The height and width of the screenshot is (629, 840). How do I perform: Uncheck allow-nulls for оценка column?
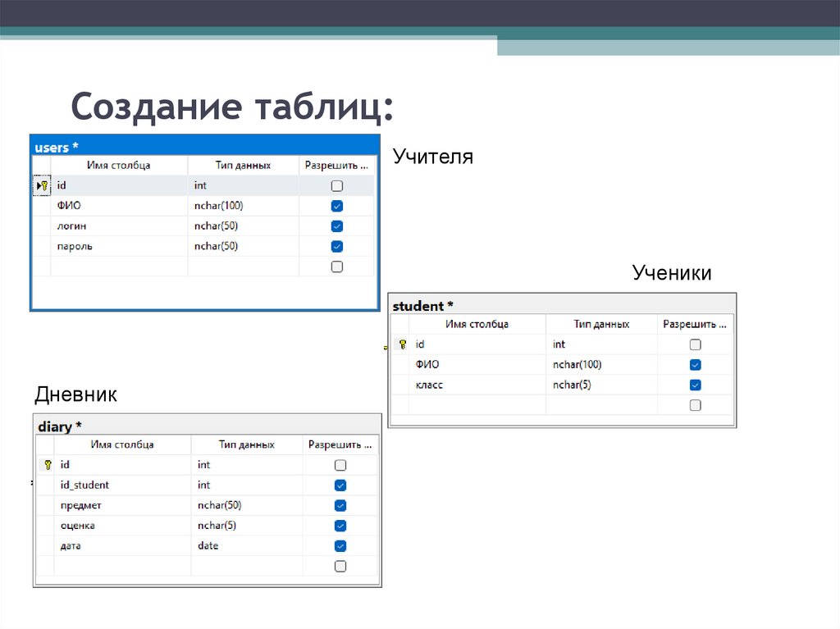340,526
